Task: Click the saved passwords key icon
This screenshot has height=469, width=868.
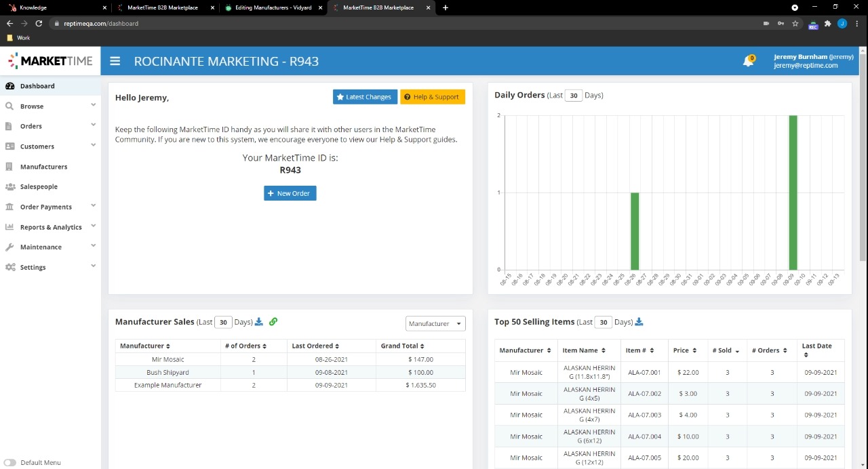Action: (781, 23)
